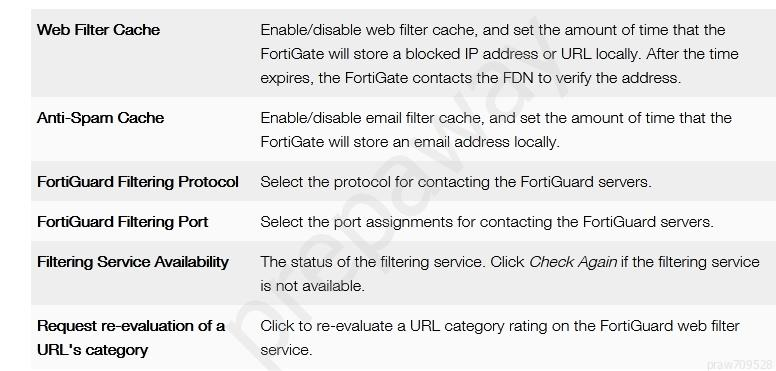The width and height of the screenshot is (776, 371).
Task: Click the italic Check Again text
Action: point(573,262)
